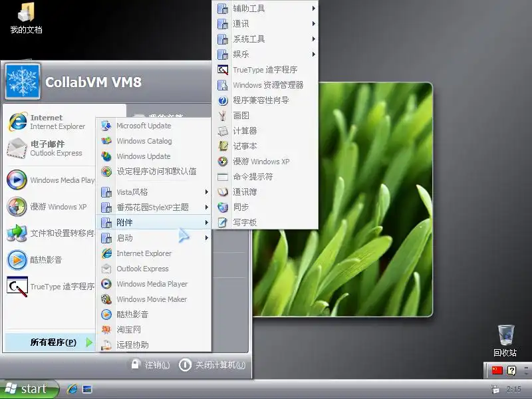
Task: Launch 酷热影音 from the left column
Action: click(x=49, y=259)
